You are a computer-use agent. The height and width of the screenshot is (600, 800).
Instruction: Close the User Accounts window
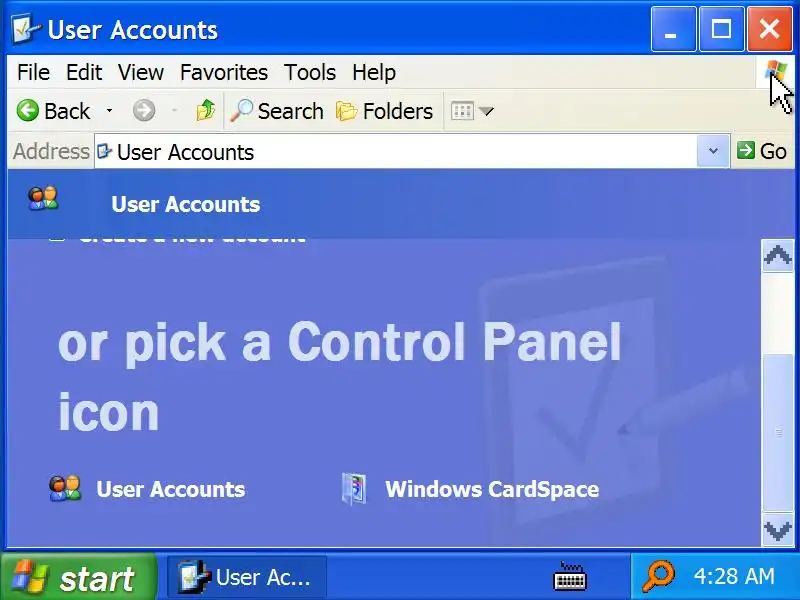[769, 29]
